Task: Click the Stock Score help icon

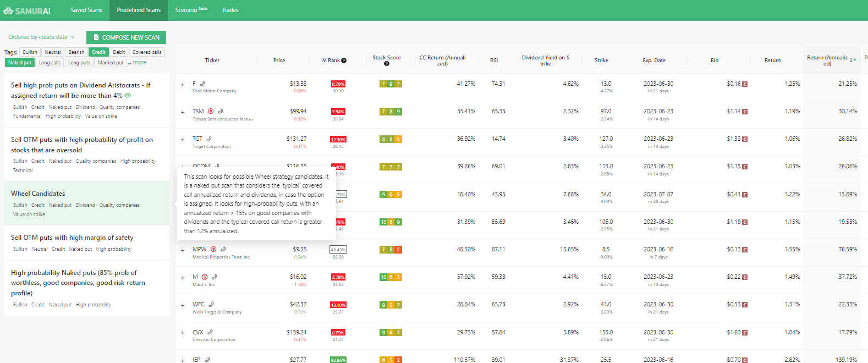Action: click(386, 64)
